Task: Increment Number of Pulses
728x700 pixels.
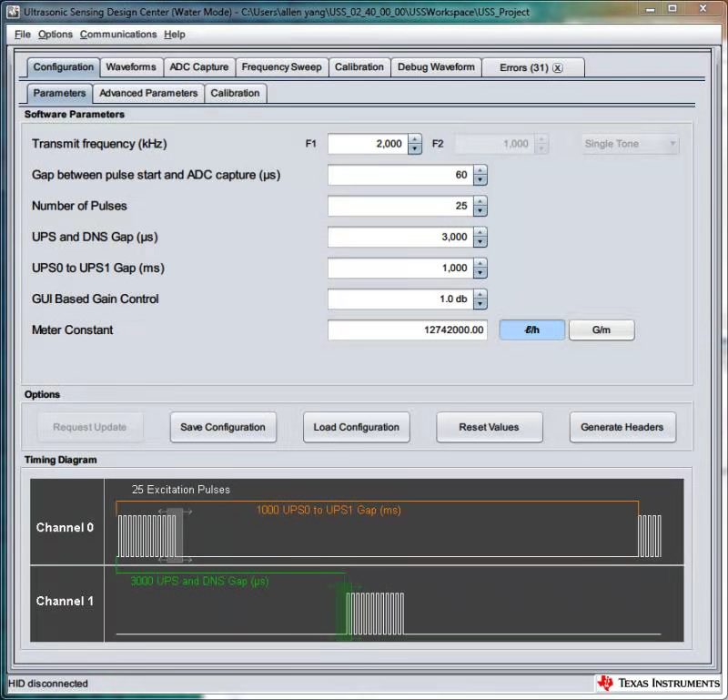Action: (480, 201)
